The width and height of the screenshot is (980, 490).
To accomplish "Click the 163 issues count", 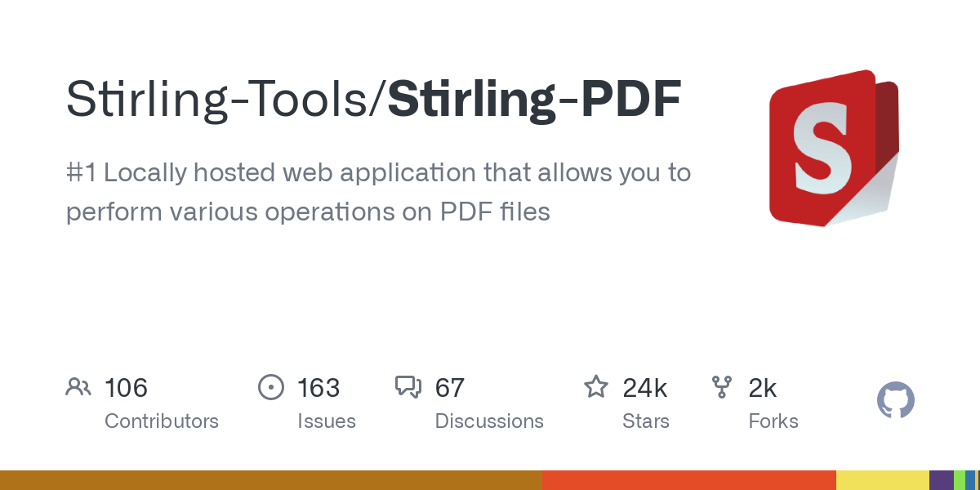I will pyautogui.click(x=318, y=388).
